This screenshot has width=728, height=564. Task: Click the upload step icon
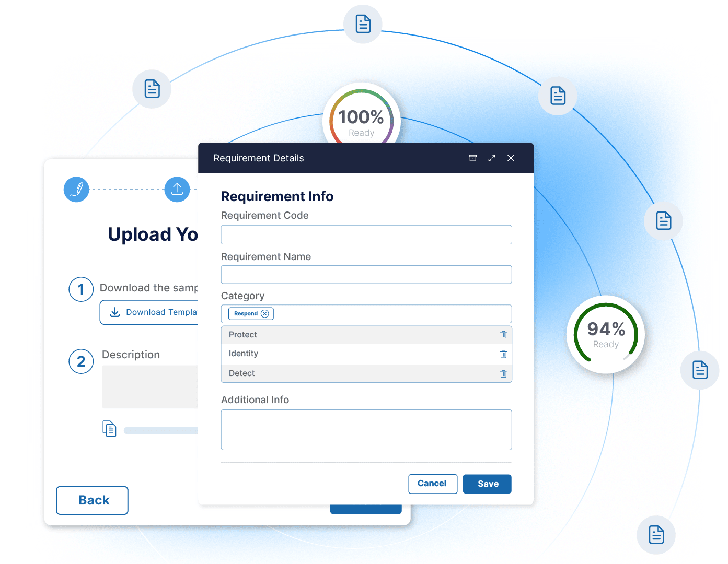click(x=177, y=189)
